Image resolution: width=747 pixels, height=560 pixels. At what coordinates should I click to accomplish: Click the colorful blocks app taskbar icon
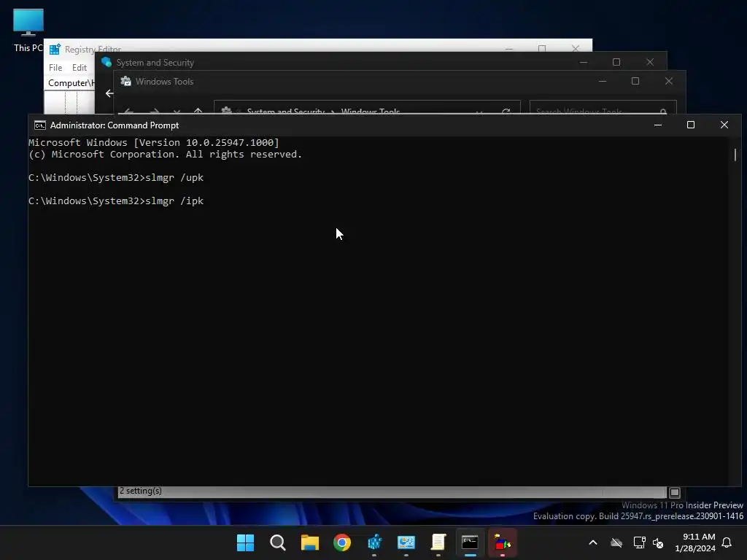coord(502,542)
